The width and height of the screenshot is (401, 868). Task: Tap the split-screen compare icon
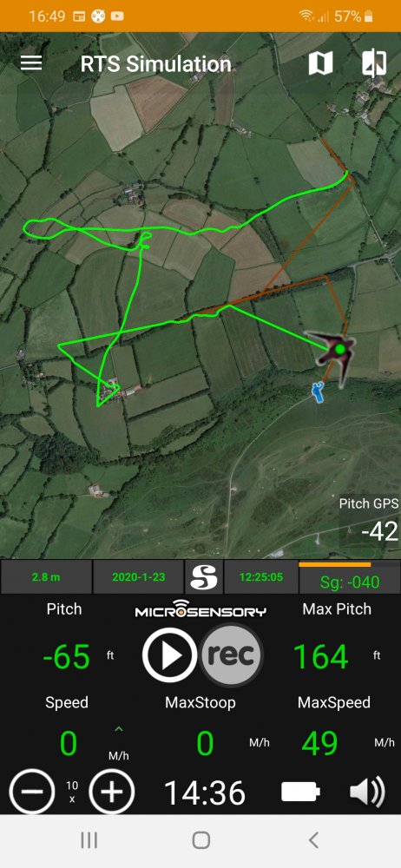[374, 63]
